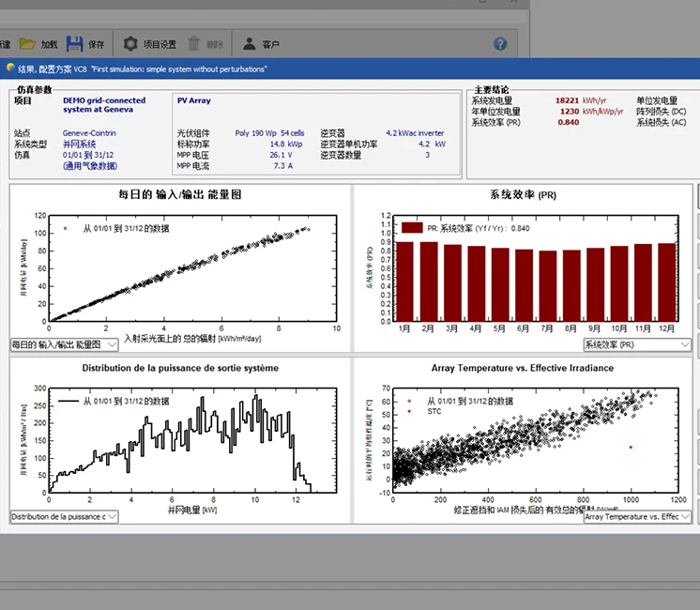Expand the 每日的 输入/输出 能量图 dropdown
Viewport: 700px width, 610px height.
tap(113, 345)
